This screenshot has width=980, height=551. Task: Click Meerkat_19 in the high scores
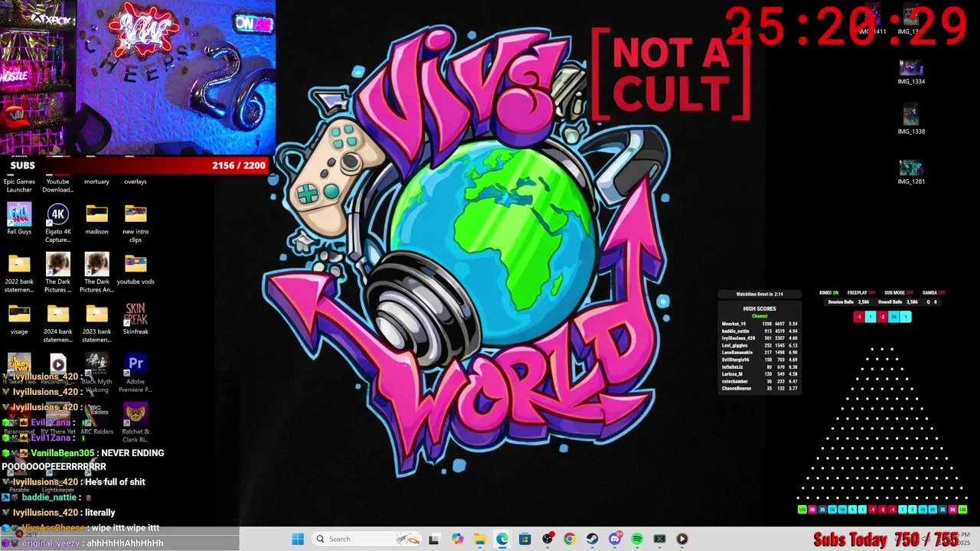pyautogui.click(x=733, y=324)
